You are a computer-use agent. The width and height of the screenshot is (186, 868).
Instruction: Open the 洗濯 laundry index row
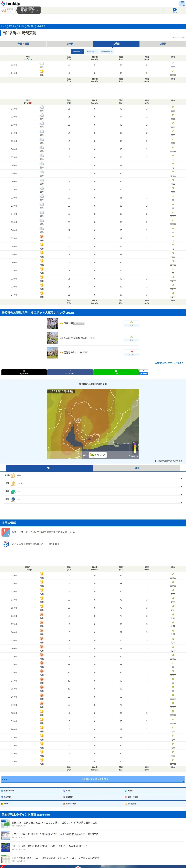coord(93,483)
